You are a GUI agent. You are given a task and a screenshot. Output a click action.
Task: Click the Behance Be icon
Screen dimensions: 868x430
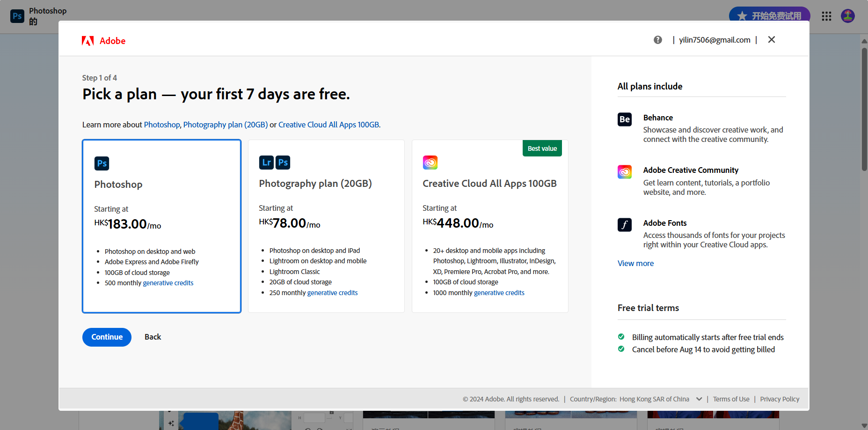coord(625,119)
